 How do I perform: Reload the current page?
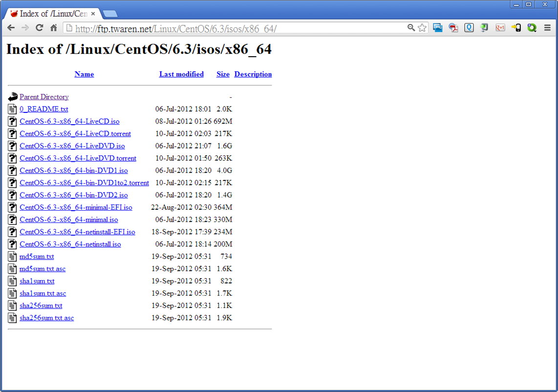(39, 28)
